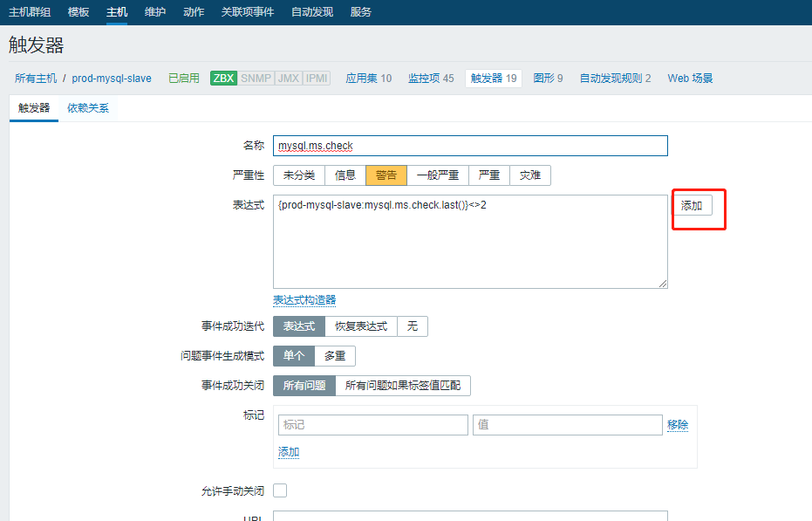This screenshot has width=812, height=521.
Task: Open 监控项 45 link
Action: coord(431,79)
